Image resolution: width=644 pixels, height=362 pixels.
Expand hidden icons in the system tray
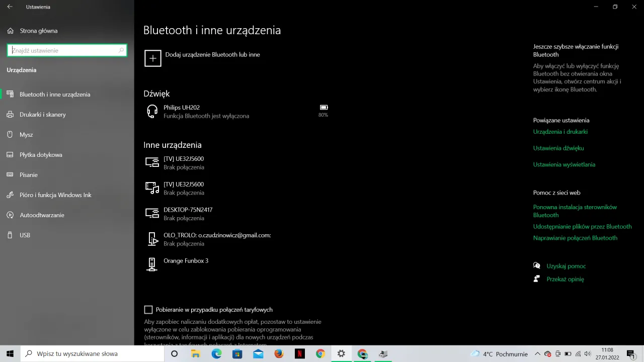(x=537, y=353)
